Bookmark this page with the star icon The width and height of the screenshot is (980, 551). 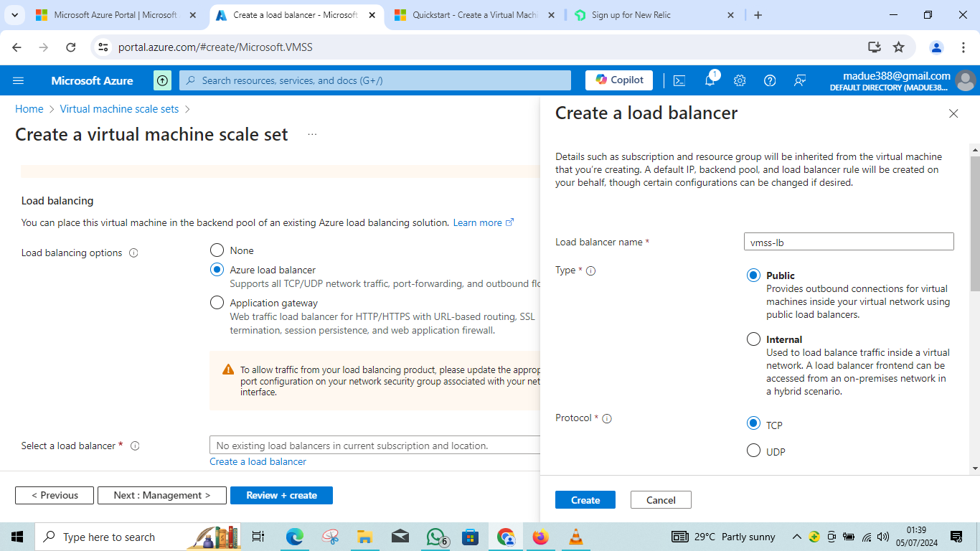click(898, 47)
